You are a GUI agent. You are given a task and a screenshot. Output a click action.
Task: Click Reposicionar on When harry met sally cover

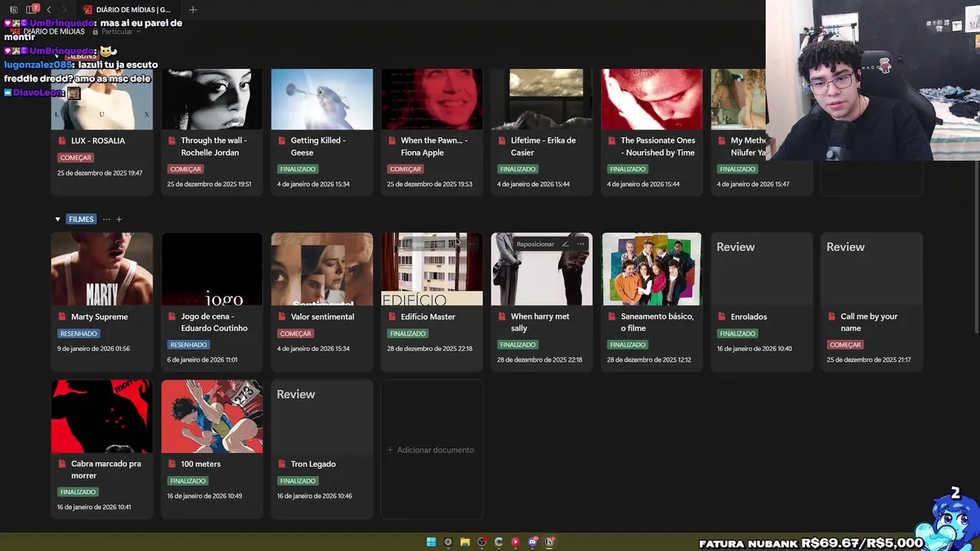535,244
